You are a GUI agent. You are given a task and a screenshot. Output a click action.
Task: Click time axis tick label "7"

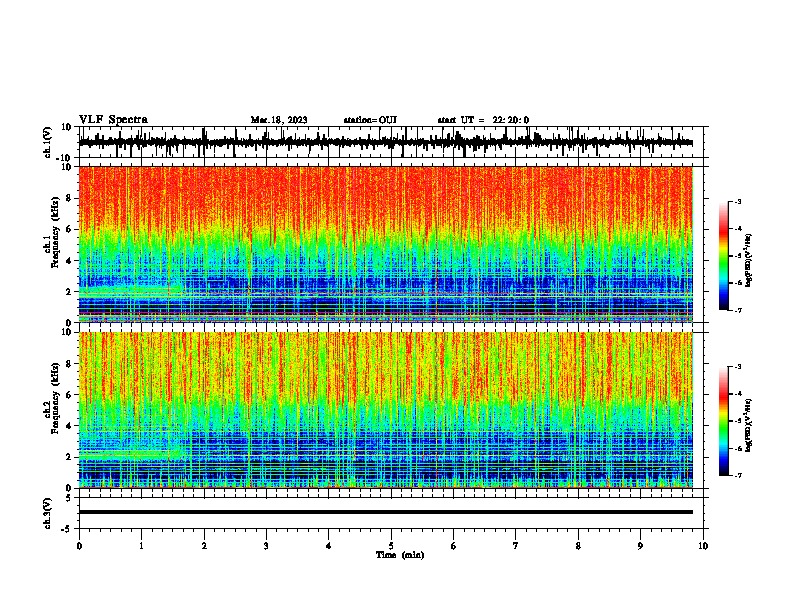(x=516, y=546)
